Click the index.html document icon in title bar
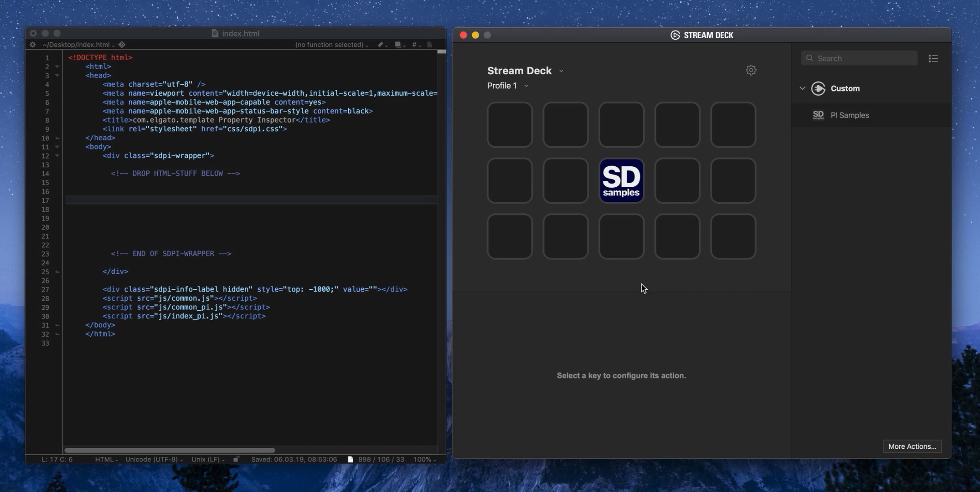This screenshot has width=980, height=492. point(215,33)
